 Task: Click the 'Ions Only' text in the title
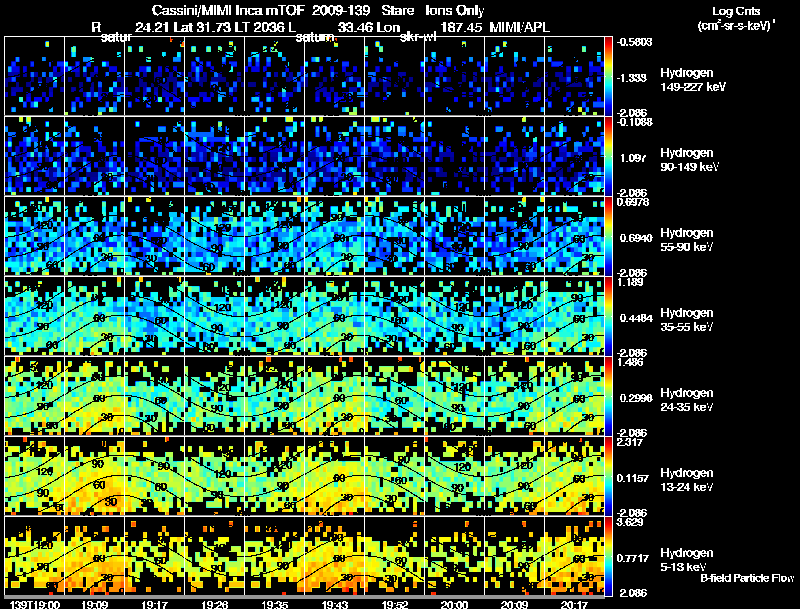tap(455, 10)
